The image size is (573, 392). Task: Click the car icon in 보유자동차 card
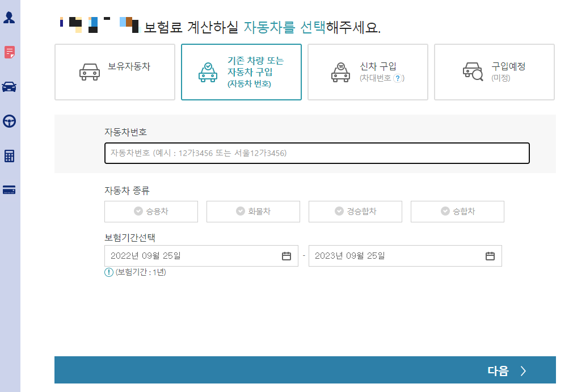click(90, 72)
